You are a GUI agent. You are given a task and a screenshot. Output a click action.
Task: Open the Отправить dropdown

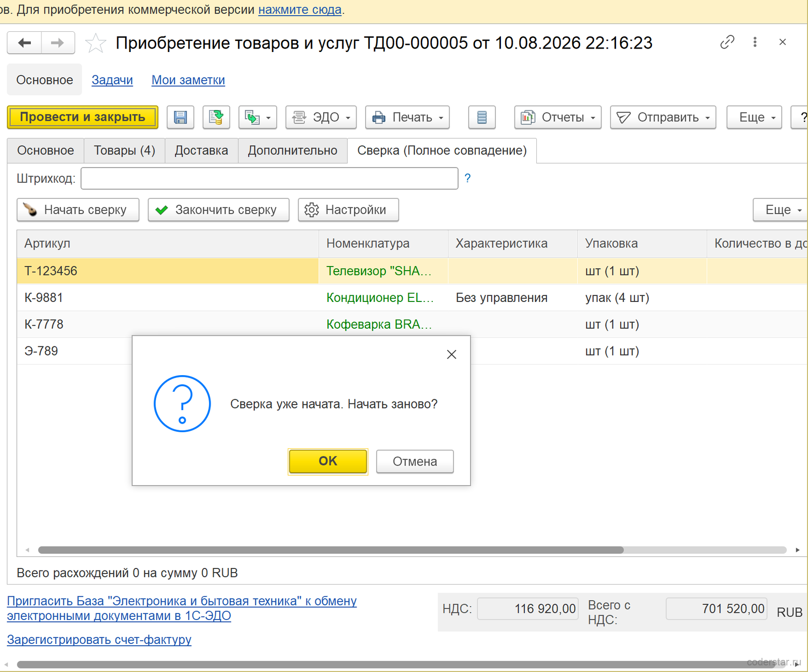coord(663,117)
